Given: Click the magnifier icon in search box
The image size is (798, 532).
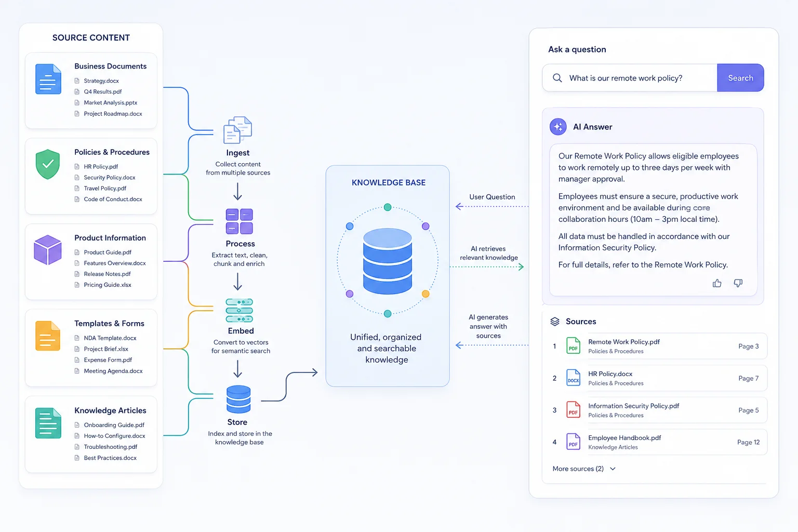Looking at the screenshot, I should pos(557,78).
